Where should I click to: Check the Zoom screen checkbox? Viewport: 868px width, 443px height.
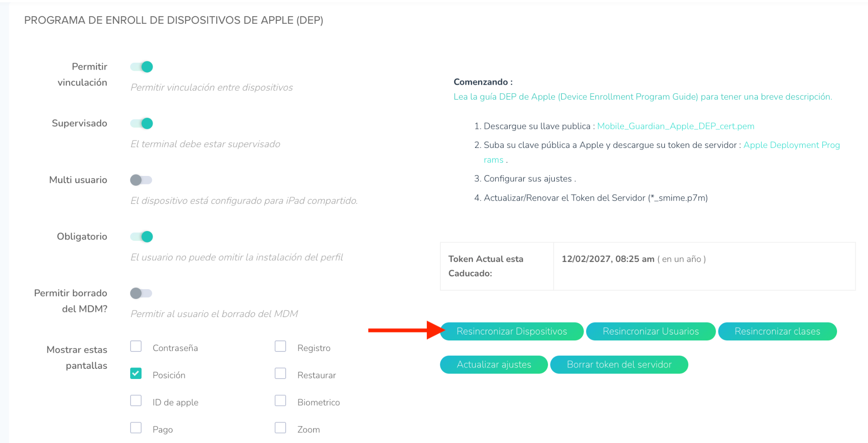(x=281, y=428)
